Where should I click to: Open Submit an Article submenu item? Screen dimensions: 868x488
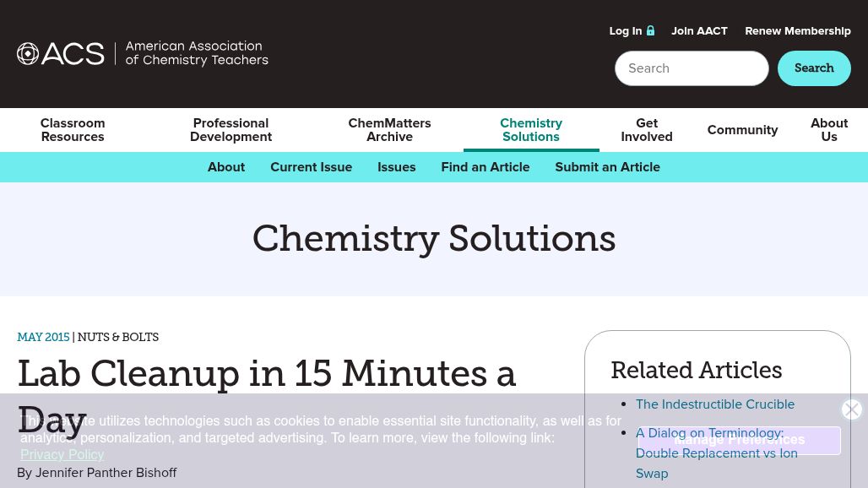pos(607,167)
